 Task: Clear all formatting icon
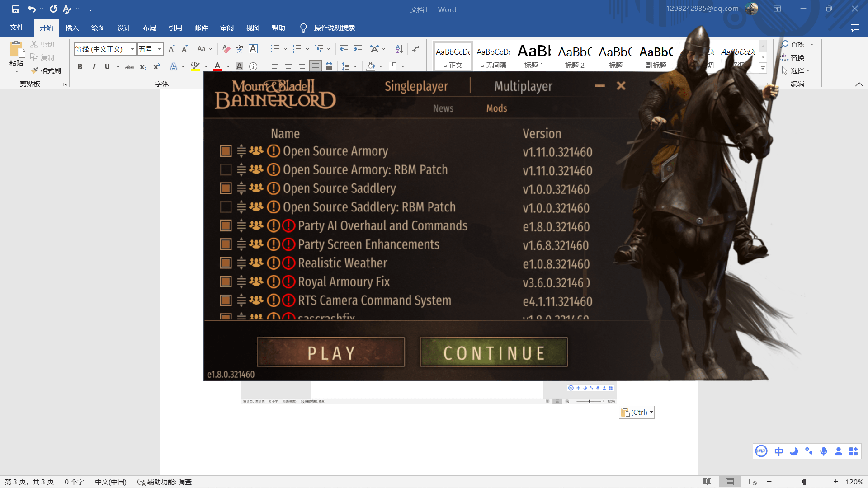coord(226,49)
